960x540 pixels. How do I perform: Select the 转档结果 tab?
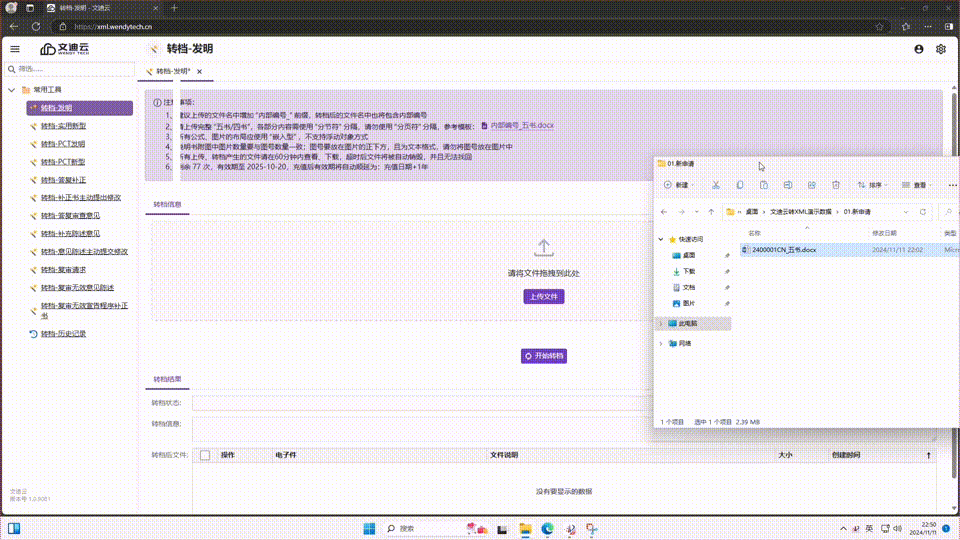point(167,379)
